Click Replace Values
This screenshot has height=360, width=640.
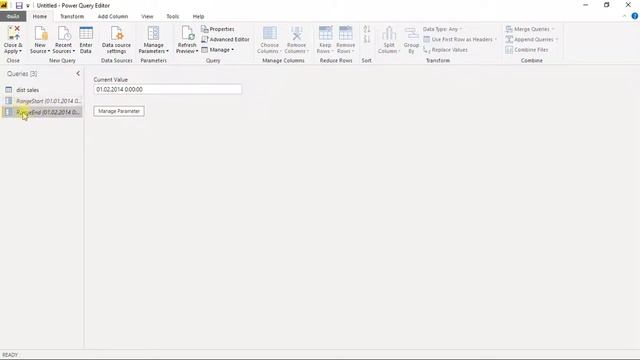445,50
